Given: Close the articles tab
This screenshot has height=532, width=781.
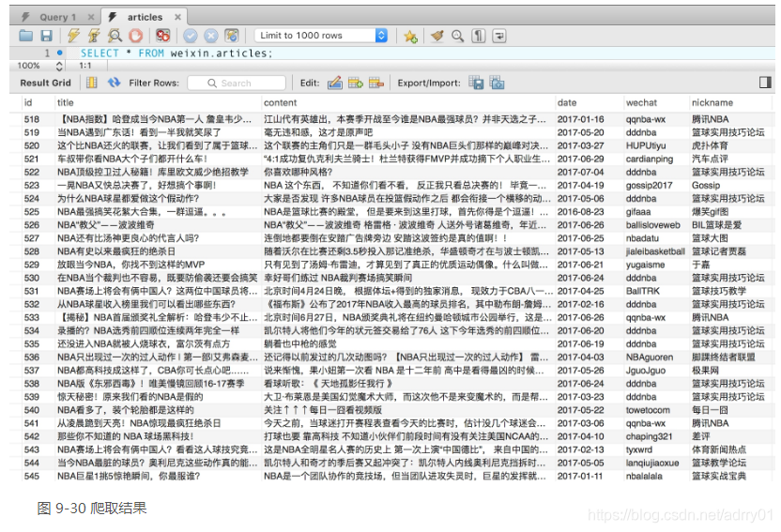Looking at the screenshot, I should point(177,17).
